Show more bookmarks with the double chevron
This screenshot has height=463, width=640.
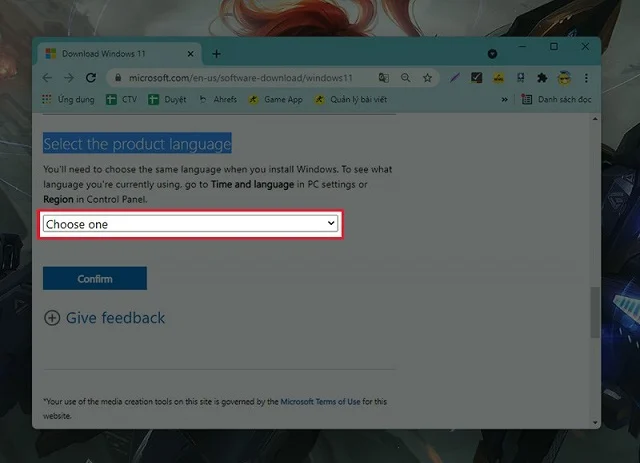coord(504,99)
